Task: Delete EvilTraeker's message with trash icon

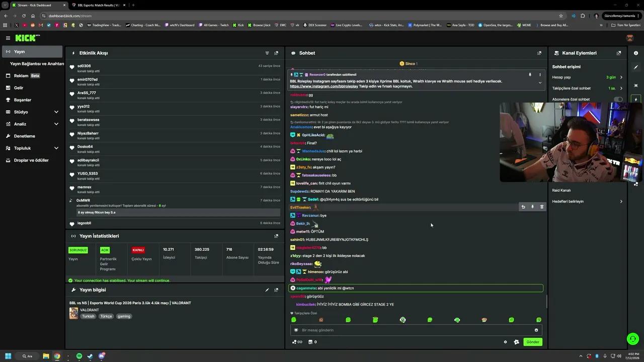Action: [x=542, y=207]
